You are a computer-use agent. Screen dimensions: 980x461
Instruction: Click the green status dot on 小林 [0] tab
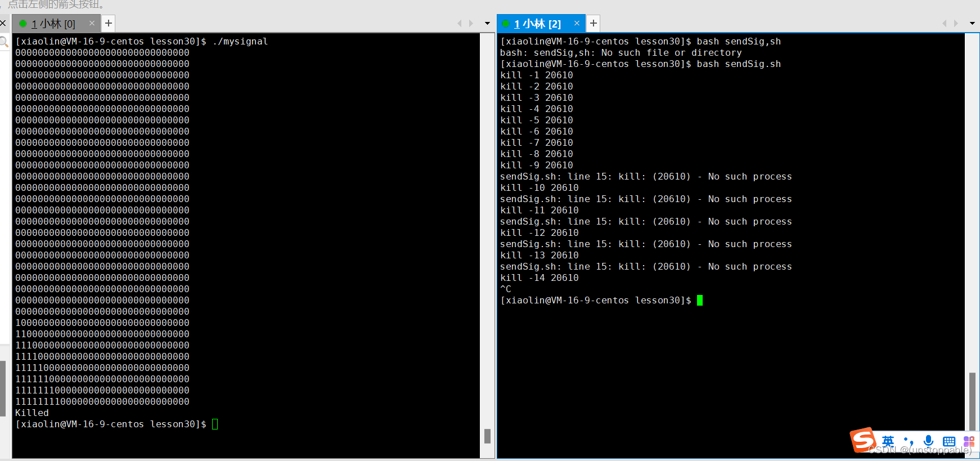[x=23, y=24]
